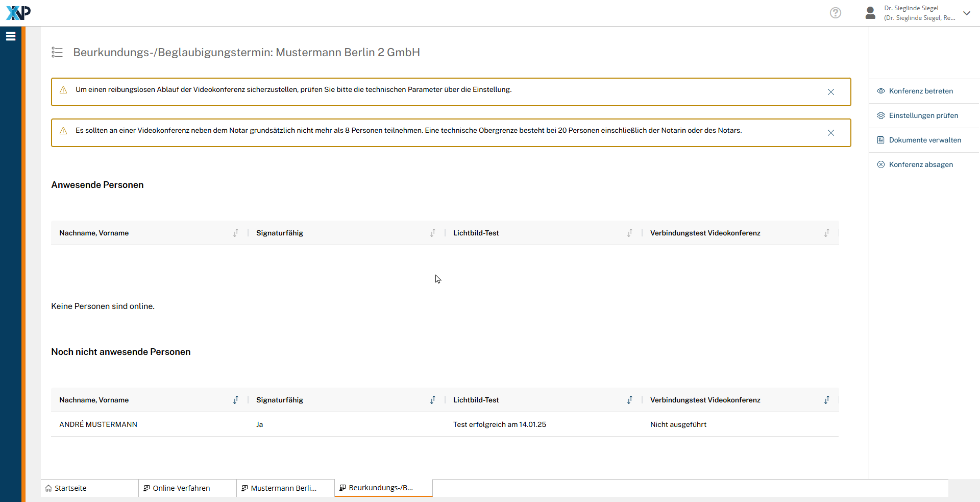The height and width of the screenshot is (502, 980).
Task: Sort Noch nicht anwesende by Verbindungstest Videokonferenz
Action: point(827,400)
